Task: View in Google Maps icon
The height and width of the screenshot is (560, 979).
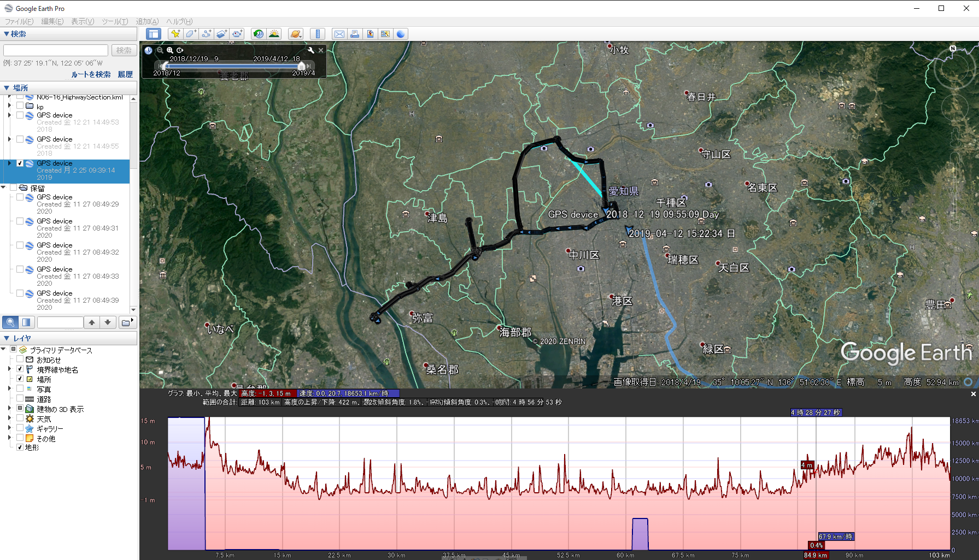Action: (385, 34)
